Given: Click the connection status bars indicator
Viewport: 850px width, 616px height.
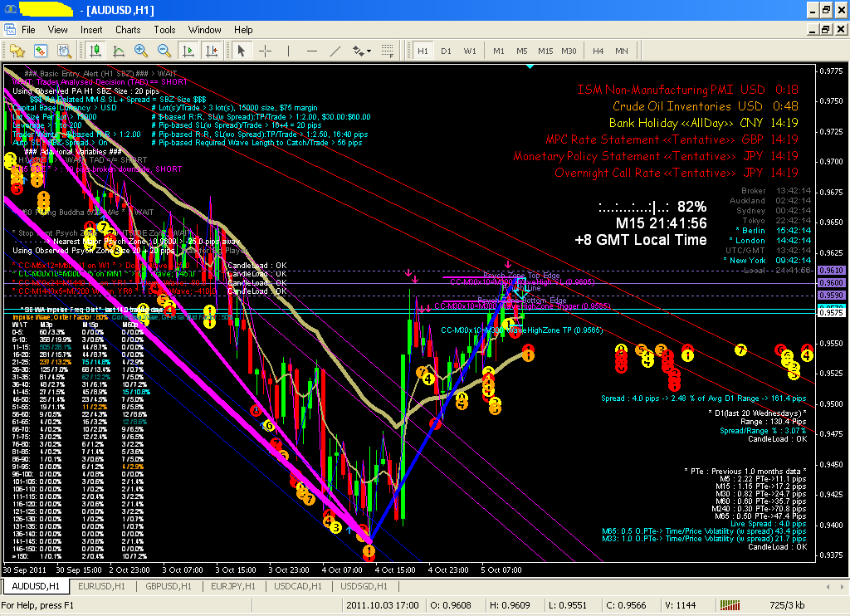Looking at the screenshot, I should click(730, 604).
